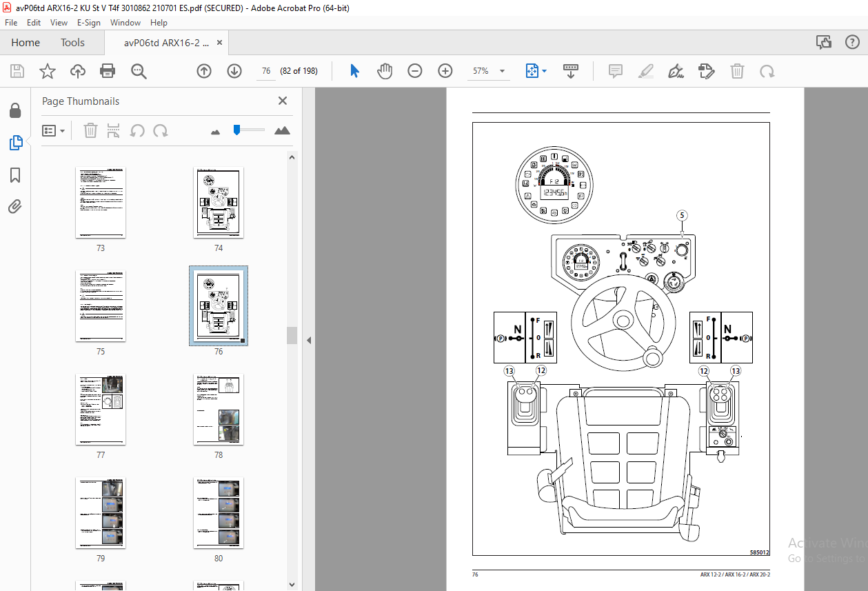
Task: Select the page 75 thumbnail
Action: click(101, 305)
